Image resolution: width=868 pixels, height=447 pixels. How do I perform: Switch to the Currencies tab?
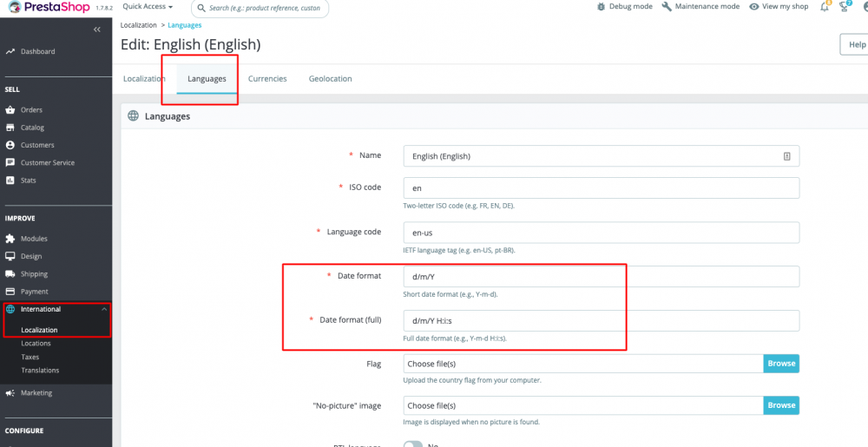click(x=267, y=79)
